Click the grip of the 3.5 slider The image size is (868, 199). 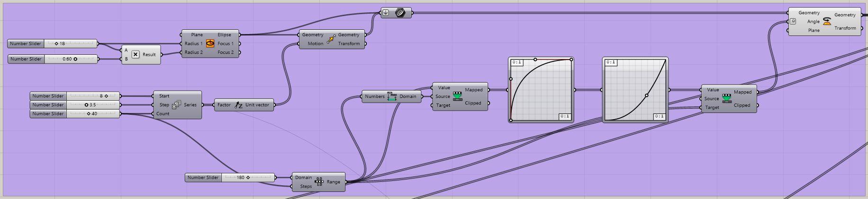pyautogui.click(x=86, y=105)
